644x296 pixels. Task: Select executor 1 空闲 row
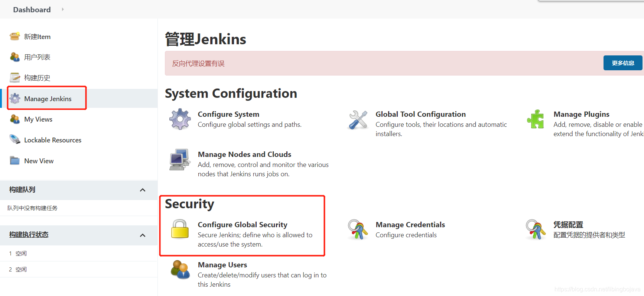click(x=79, y=253)
